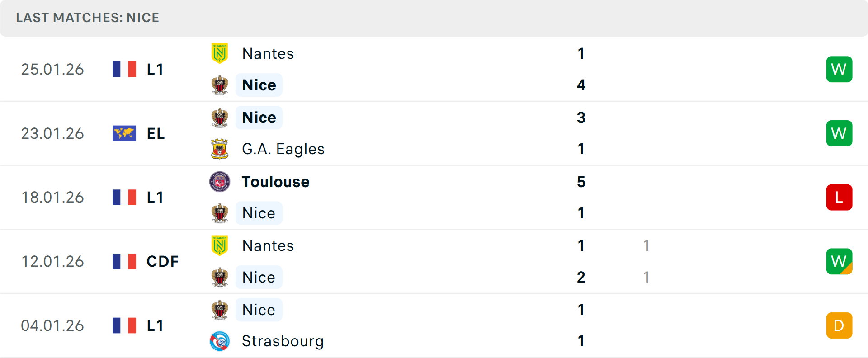Click the CDF competition label
Screen dimensions: 868x358
[x=162, y=261]
